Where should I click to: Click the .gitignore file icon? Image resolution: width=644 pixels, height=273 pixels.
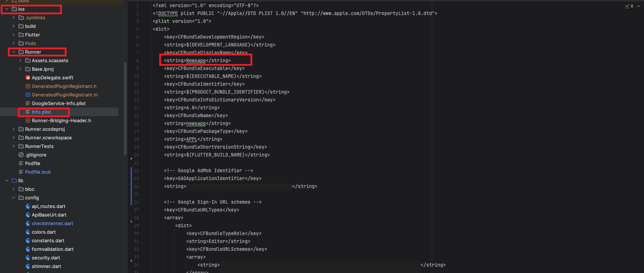coord(21,155)
